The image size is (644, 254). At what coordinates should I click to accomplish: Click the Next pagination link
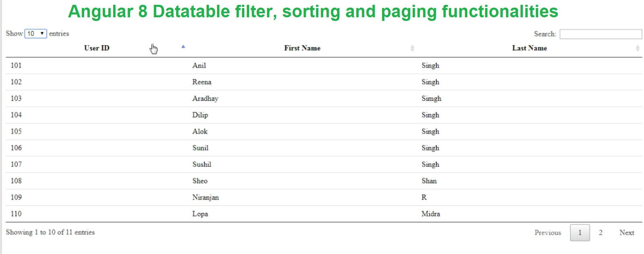[626, 232]
